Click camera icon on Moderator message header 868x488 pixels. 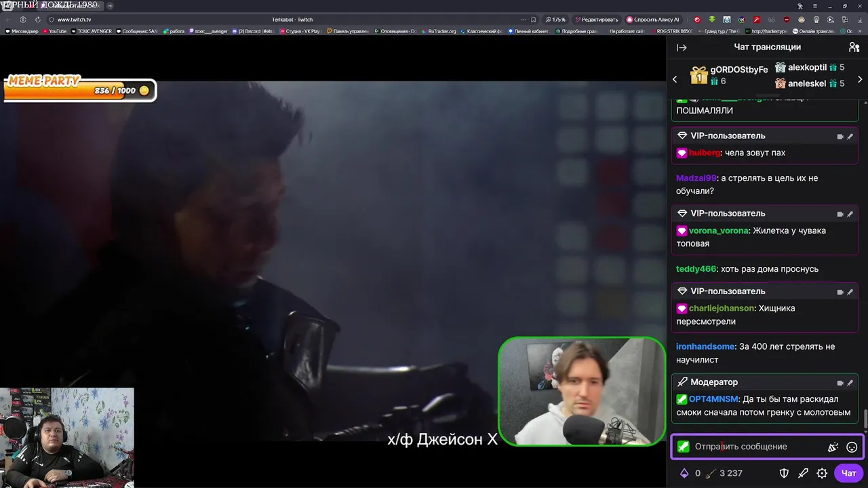point(840,383)
